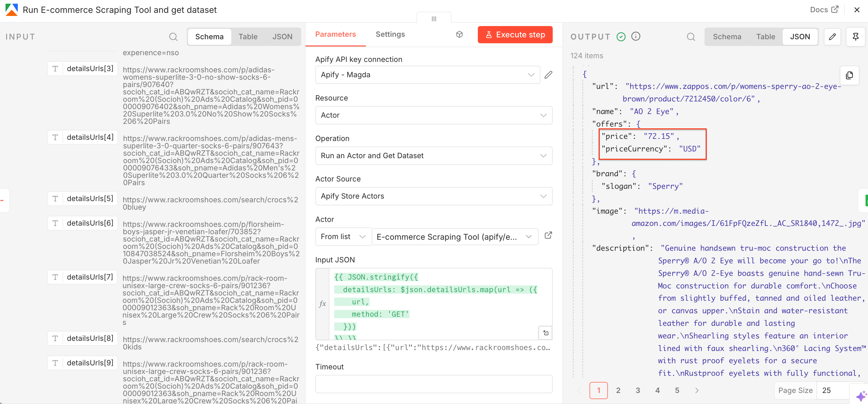Open the actor page via external link icon
Screen dimensions: 868x404
(548, 235)
